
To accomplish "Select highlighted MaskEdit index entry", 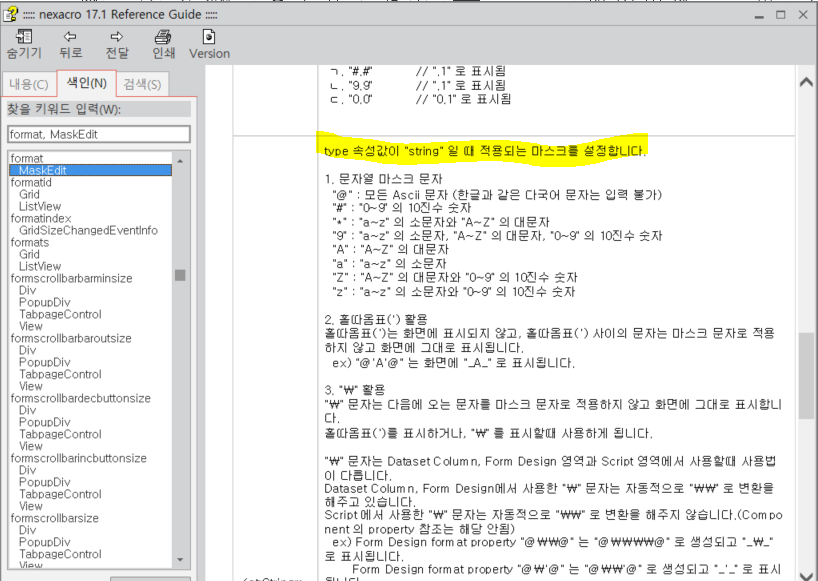I will point(91,170).
